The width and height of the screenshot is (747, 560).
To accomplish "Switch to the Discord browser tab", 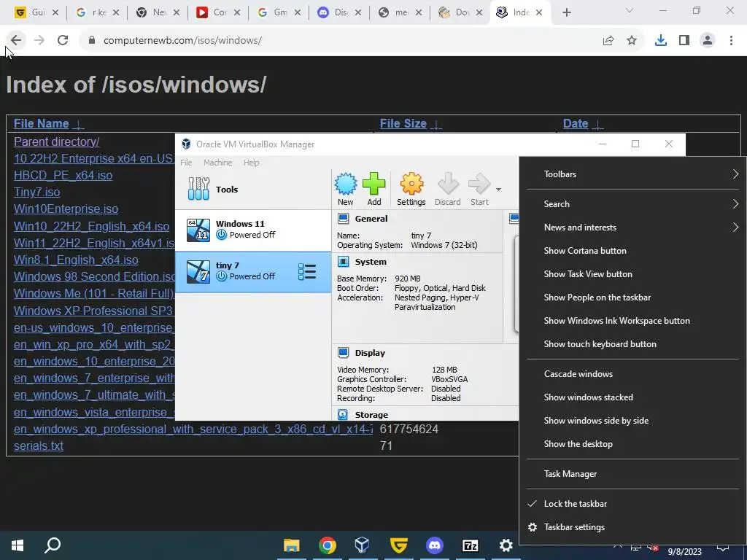I will [339, 12].
